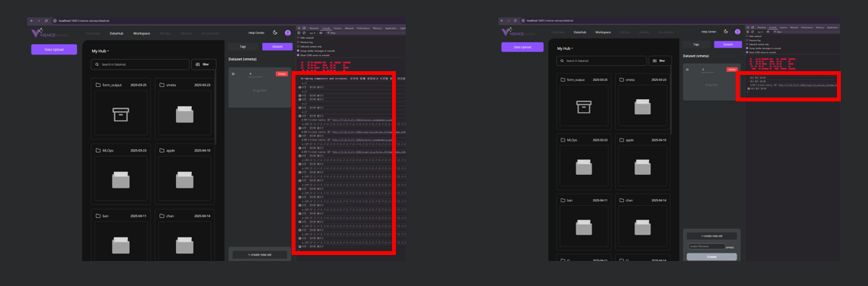Screen dimensions: 868x286
Task: Open apple folder thumbnail, left screenshot
Action: 184,179
